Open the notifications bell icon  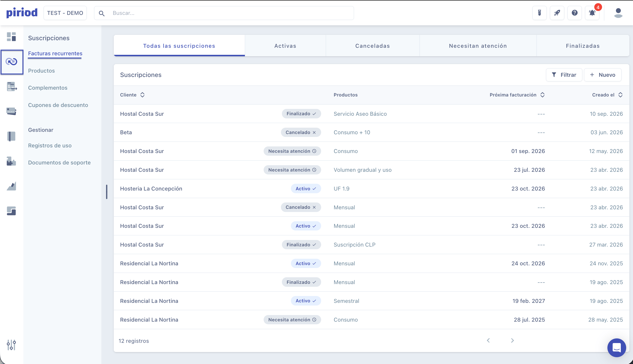pos(592,13)
